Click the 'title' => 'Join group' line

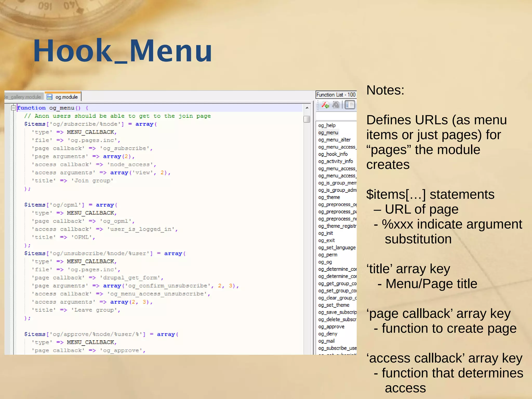click(x=72, y=181)
